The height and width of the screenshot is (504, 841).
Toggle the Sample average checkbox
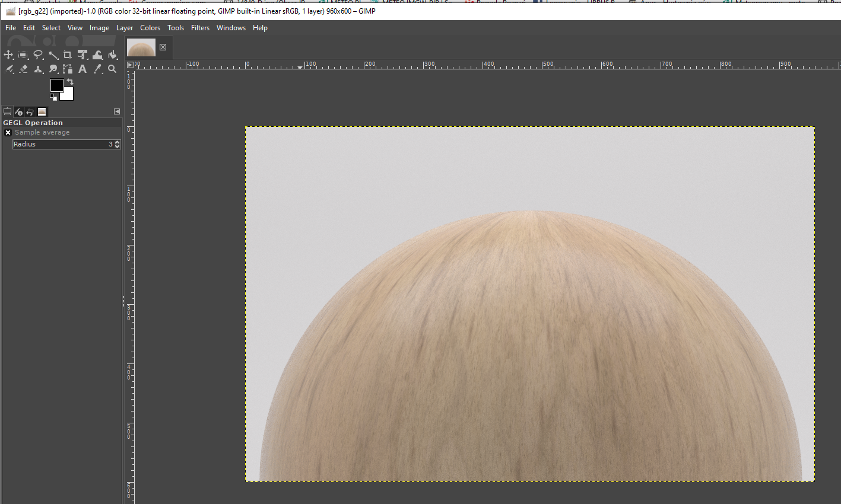[x=8, y=133]
